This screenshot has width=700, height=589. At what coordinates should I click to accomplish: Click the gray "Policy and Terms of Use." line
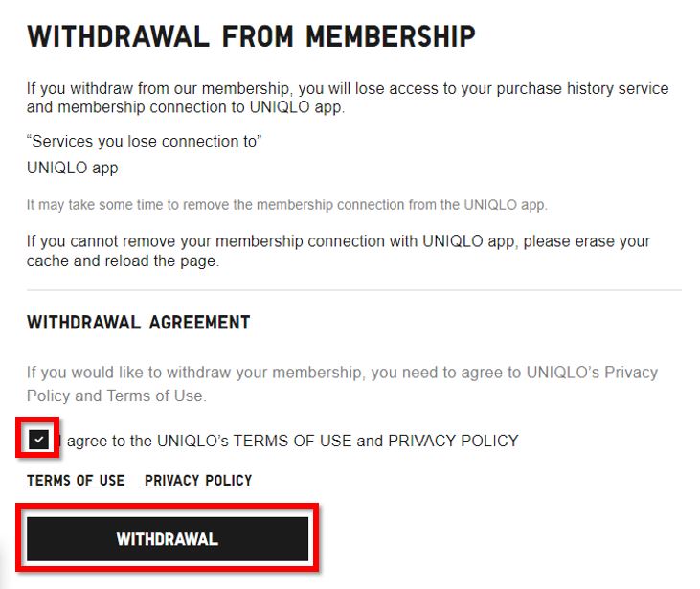117,396
